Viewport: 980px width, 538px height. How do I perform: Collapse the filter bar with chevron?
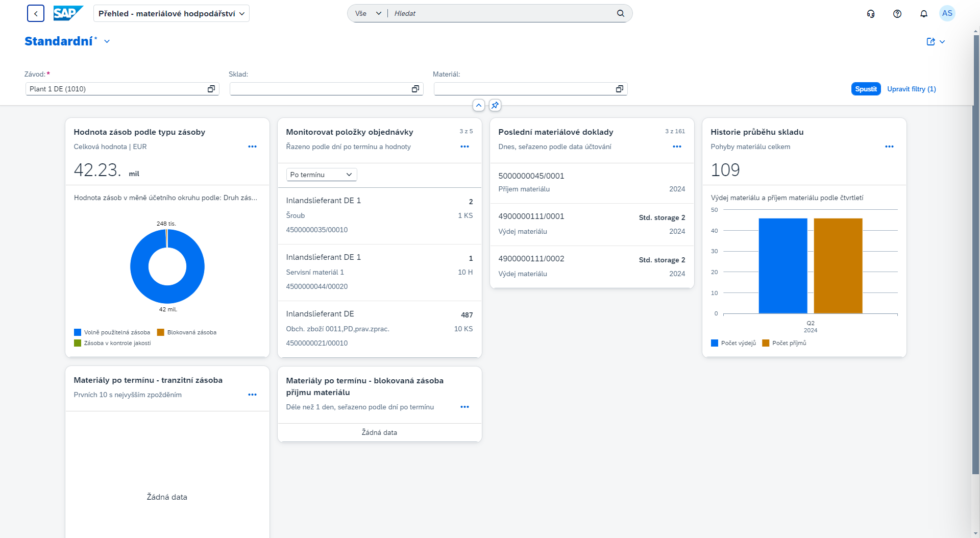[478, 106]
